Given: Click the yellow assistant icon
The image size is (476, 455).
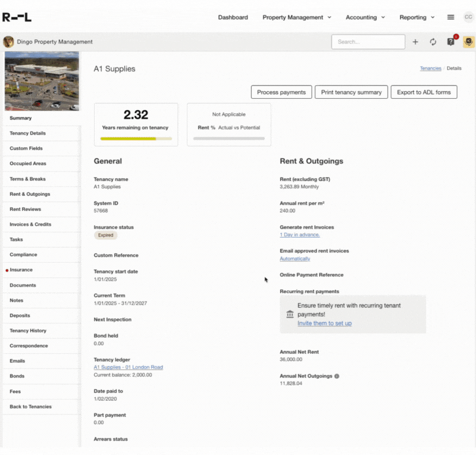Looking at the screenshot, I should (469, 42).
